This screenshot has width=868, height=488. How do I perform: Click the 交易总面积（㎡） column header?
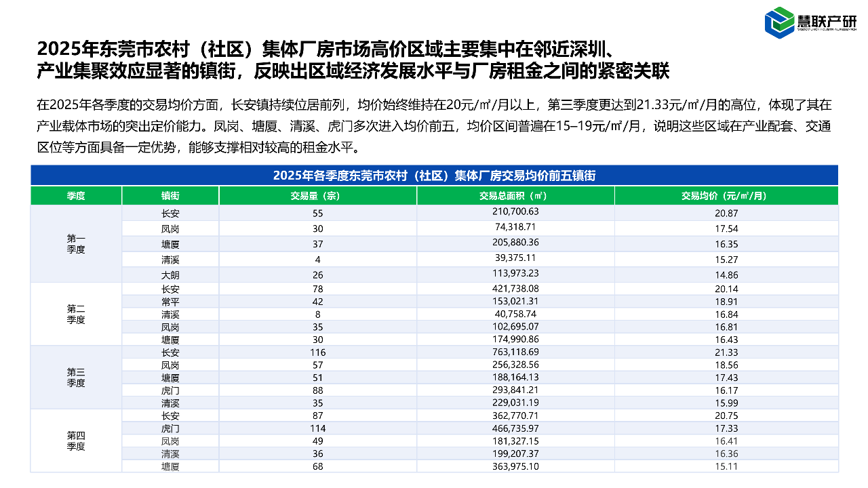point(515,196)
